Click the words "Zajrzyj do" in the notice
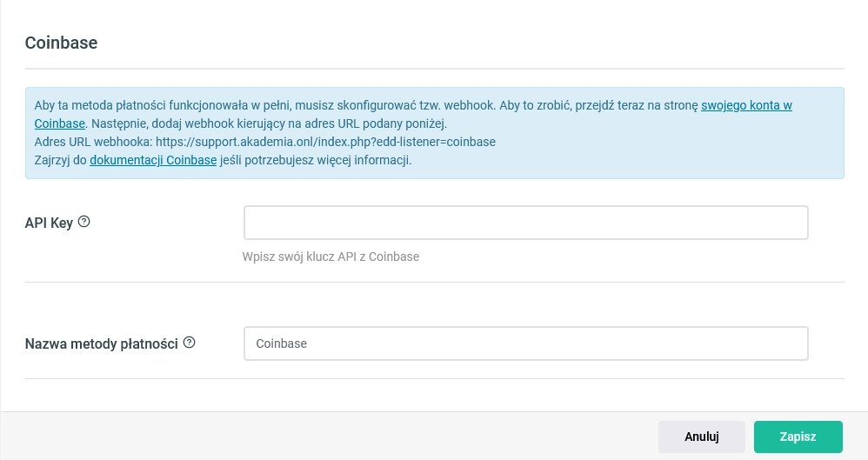This screenshot has width=868, height=460. (x=60, y=160)
